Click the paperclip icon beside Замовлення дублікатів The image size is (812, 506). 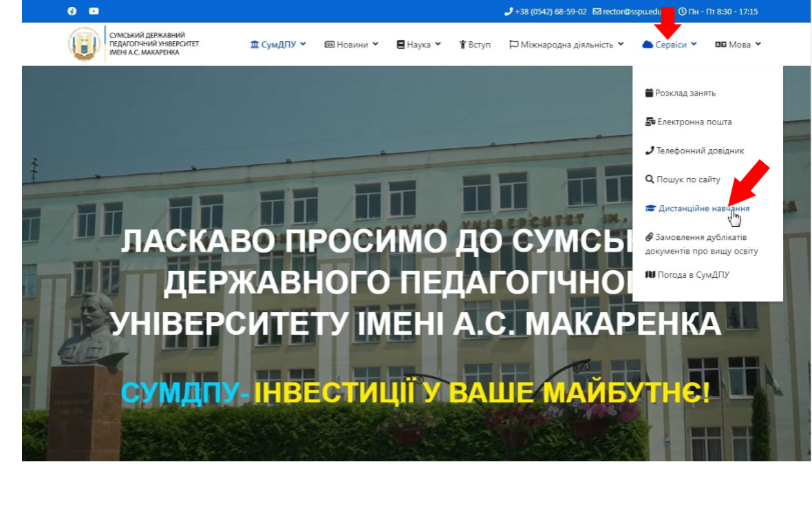(649, 237)
